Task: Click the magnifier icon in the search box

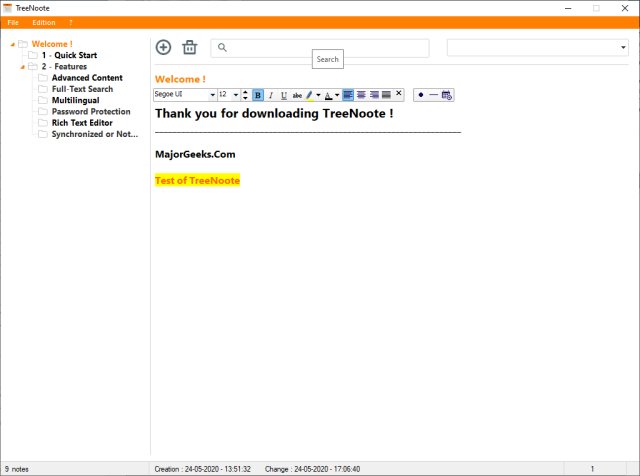Action: [x=222, y=47]
